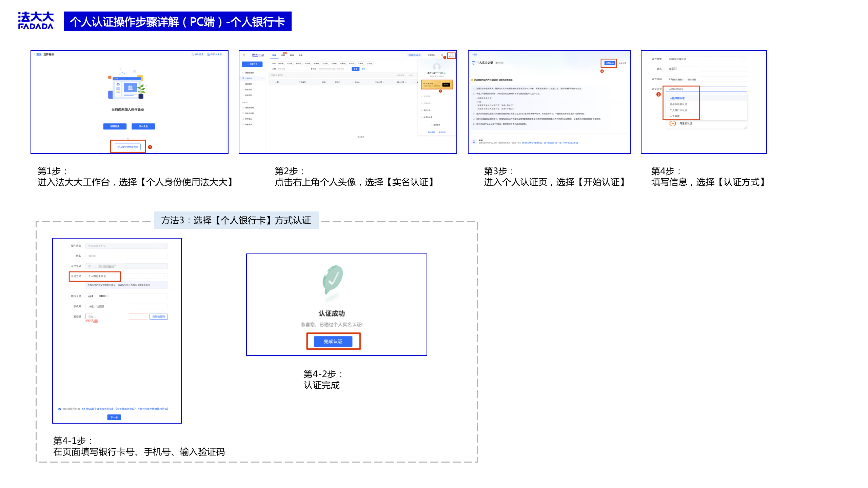Viewport: 868px width, 488px height.
Task: Click the 创建任务 button
Action: tap(252, 64)
